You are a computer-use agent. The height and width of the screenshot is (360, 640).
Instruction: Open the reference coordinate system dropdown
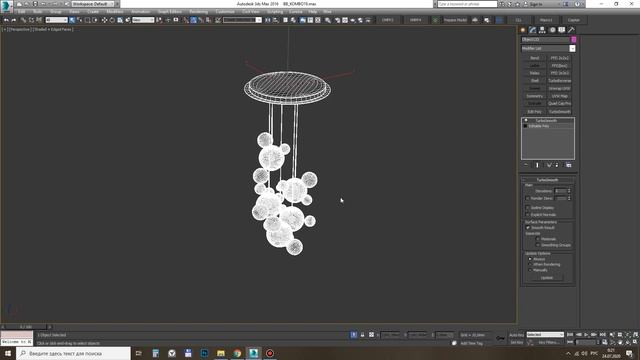(x=143, y=20)
